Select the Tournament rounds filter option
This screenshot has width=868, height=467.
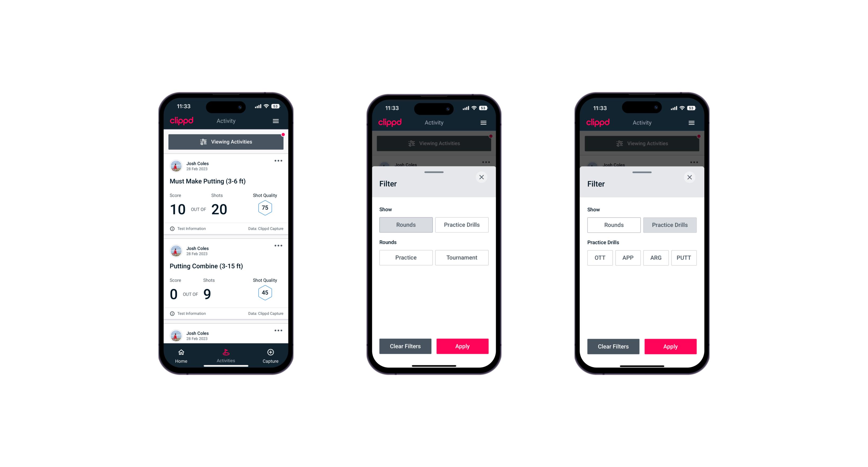461,258
